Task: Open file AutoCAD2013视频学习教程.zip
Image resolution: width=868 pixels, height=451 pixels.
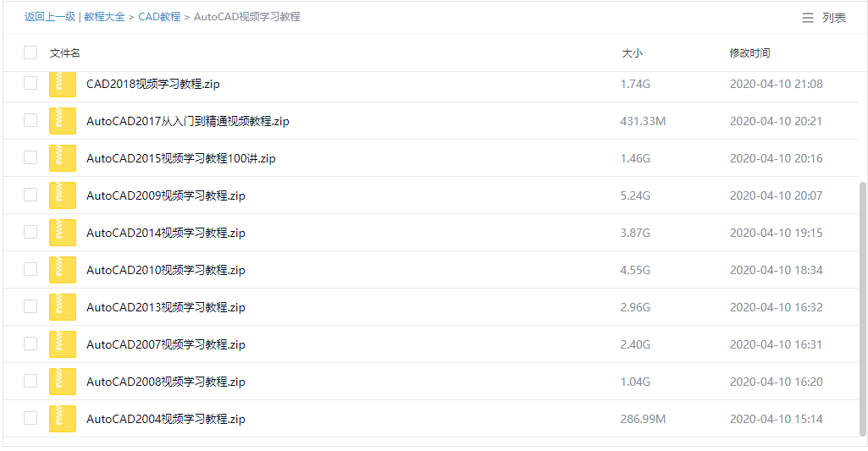Action: click(165, 307)
